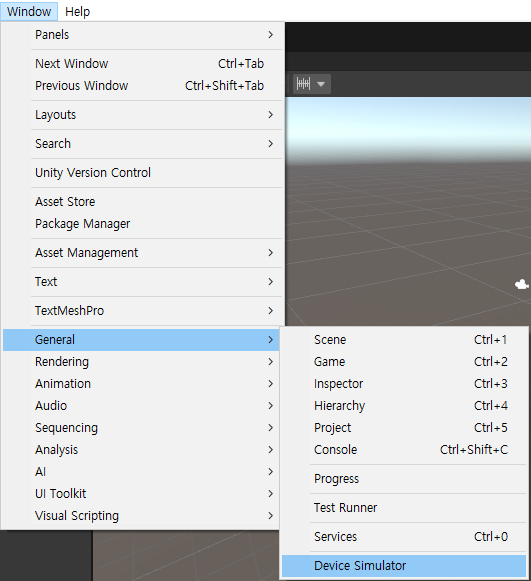Click the cloud icon in scene view
The height and width of the screenshot is (581, 531).
click(522, 285)
